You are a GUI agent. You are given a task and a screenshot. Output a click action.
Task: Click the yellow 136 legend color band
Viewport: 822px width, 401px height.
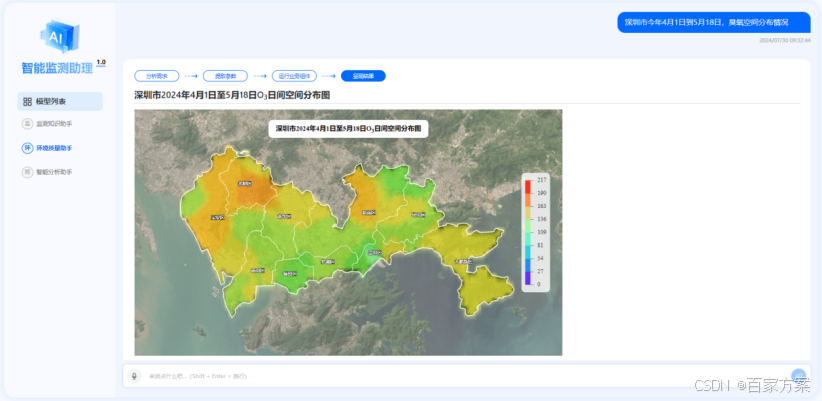(527, 212)
